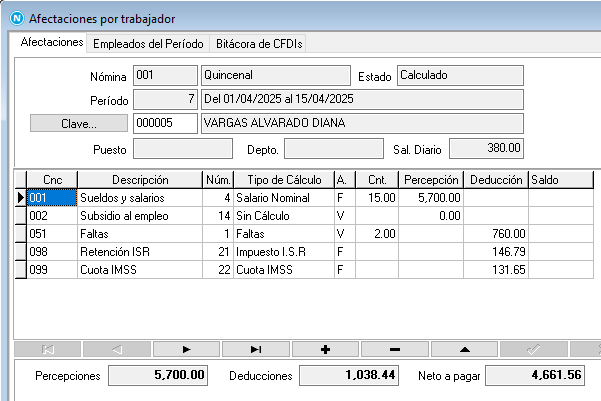Select the 760.00 deduction cell
Viewport: 601px width, 401px height.
click(x=496, y=234)
